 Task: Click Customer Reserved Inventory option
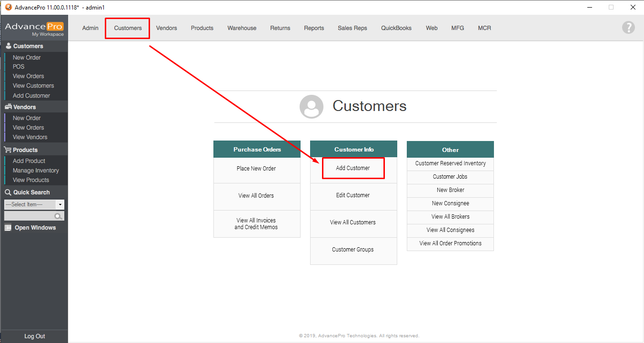click(x=450, y=163)
